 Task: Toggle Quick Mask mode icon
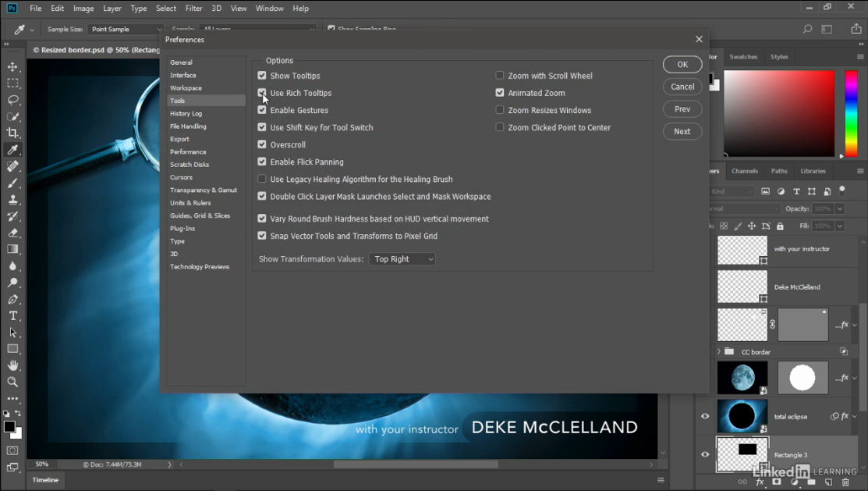coord(12,450)
